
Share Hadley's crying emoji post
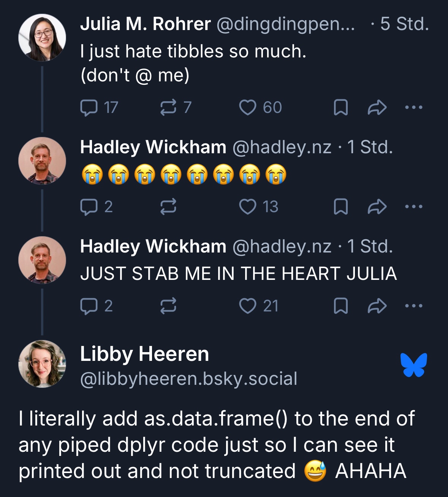(x=377, y=207)
